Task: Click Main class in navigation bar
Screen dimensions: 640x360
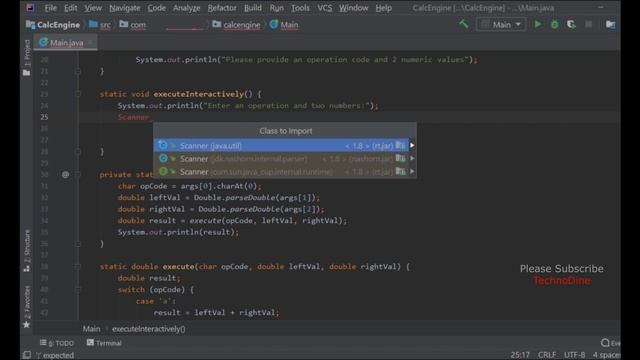Action: click(284, 24)
